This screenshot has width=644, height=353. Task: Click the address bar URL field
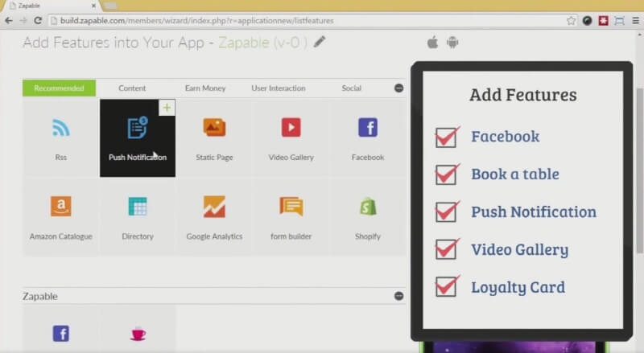click(312, 21)
